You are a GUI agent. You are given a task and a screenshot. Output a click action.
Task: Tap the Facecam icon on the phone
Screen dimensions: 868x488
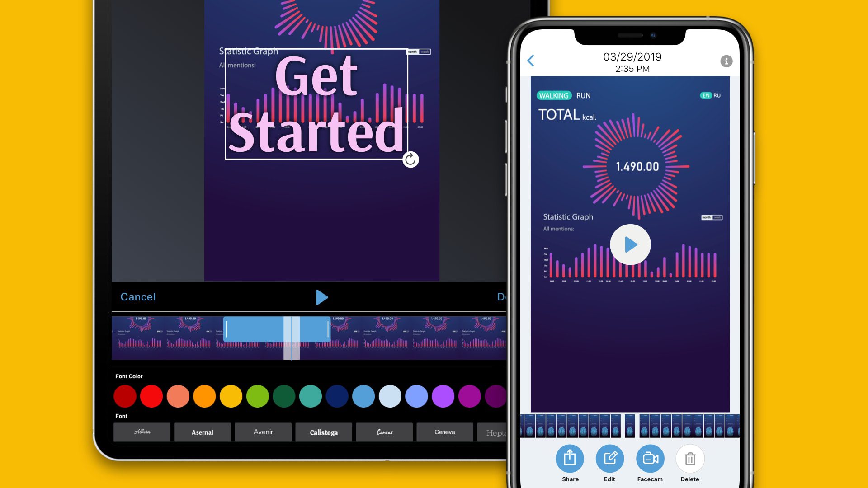point(650,458)
